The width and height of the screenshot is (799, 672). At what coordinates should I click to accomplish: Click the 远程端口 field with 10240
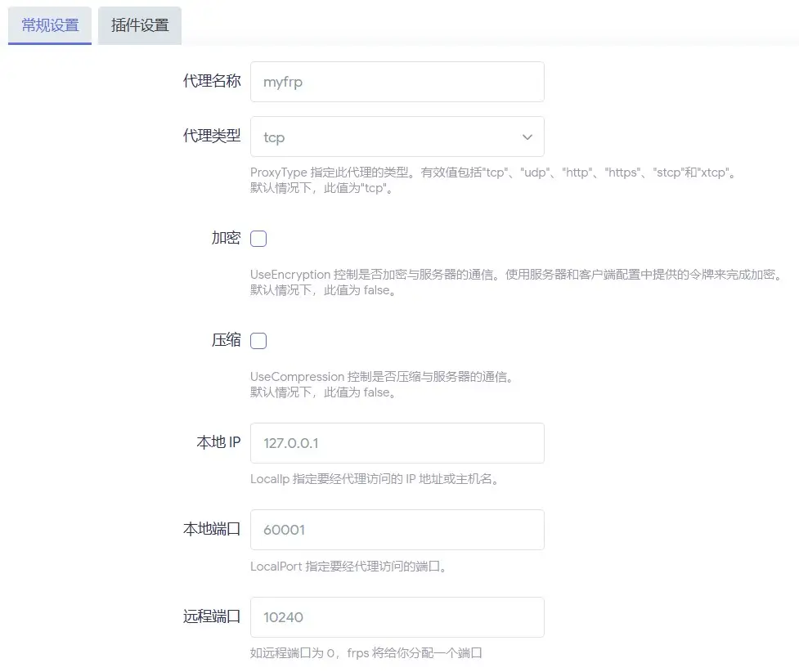(397, 617)
